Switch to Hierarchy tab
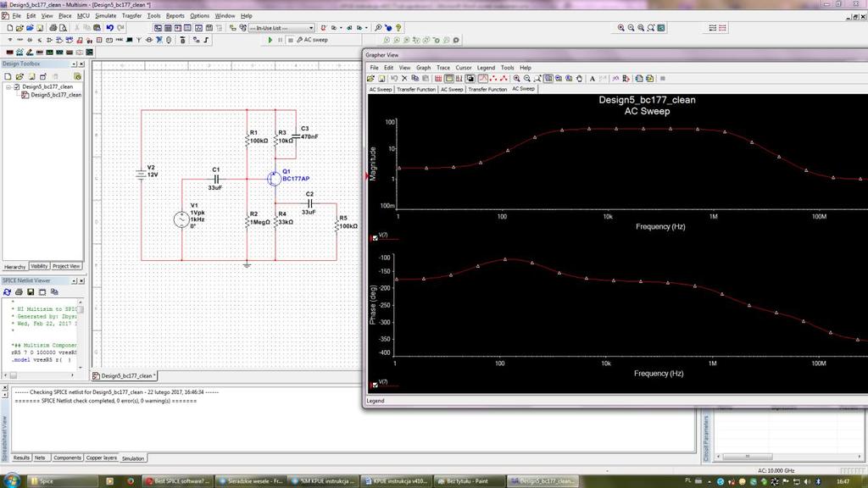Screen dimensions: 868x488 coord(15,267)
